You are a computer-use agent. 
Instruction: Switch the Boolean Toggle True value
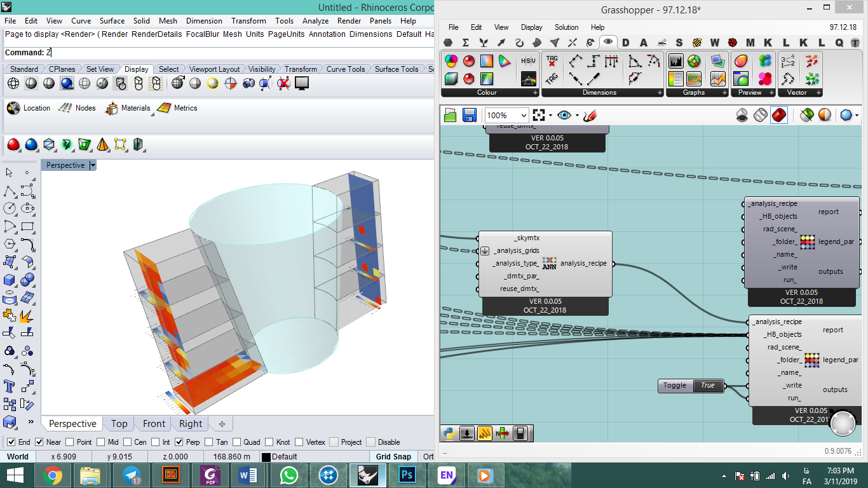tap(708, 385)
